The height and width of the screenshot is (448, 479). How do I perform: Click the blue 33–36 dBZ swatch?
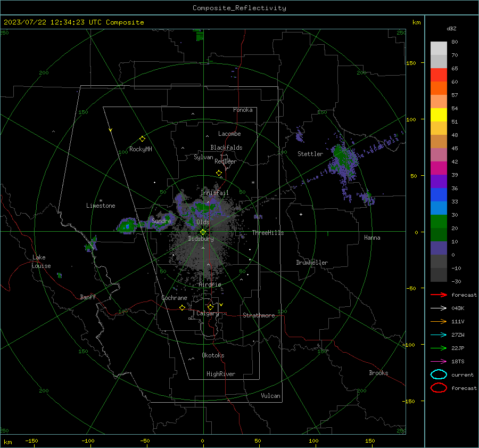[439, 195]
